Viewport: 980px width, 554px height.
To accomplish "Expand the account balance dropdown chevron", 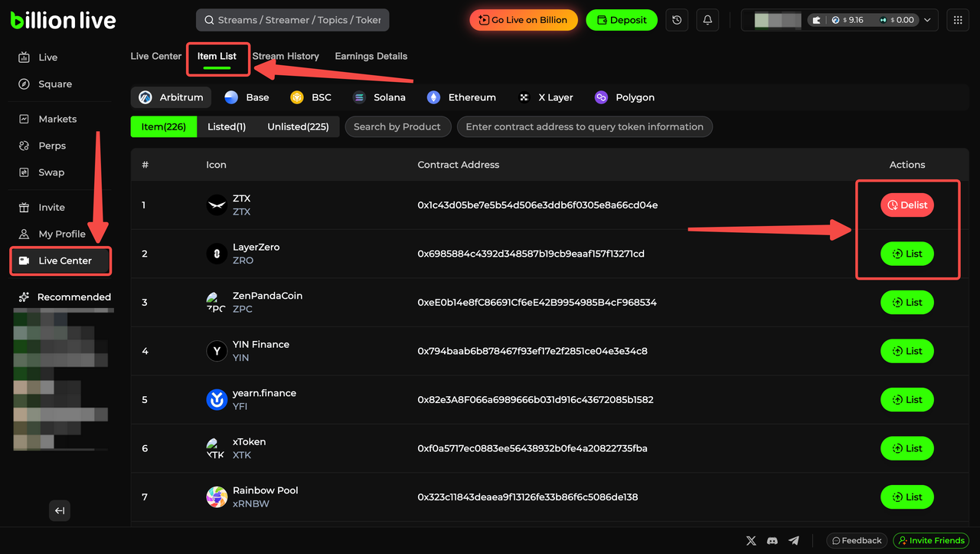I will [x=928, y=20].
